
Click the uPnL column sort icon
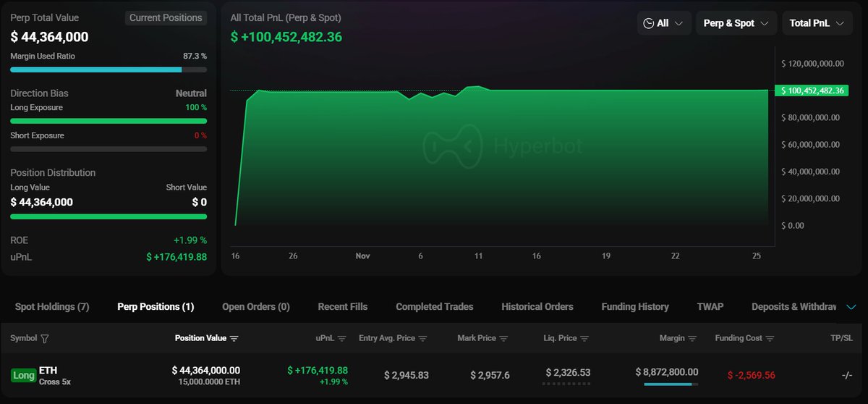(x=342, y=339)
